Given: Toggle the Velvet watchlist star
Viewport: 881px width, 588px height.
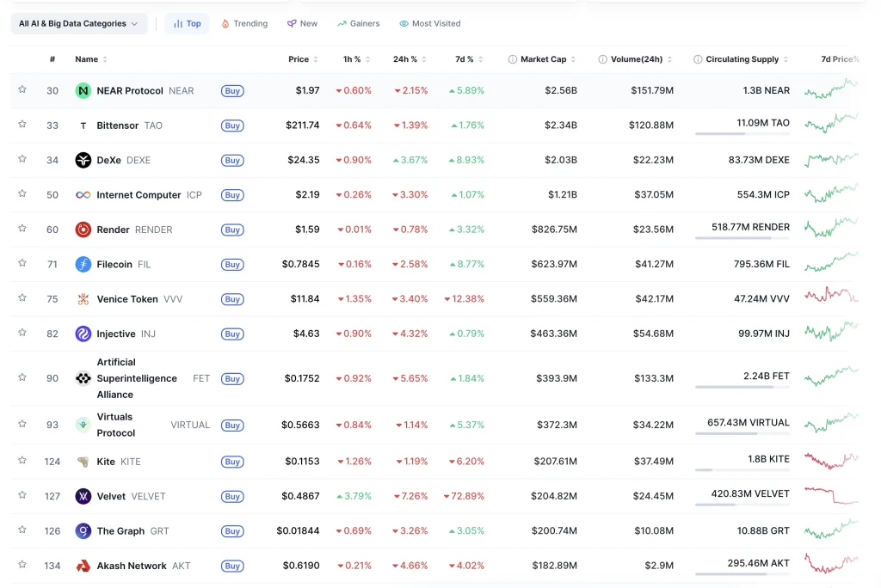Looking at the screenshot, I should click(x=22, y=495).
